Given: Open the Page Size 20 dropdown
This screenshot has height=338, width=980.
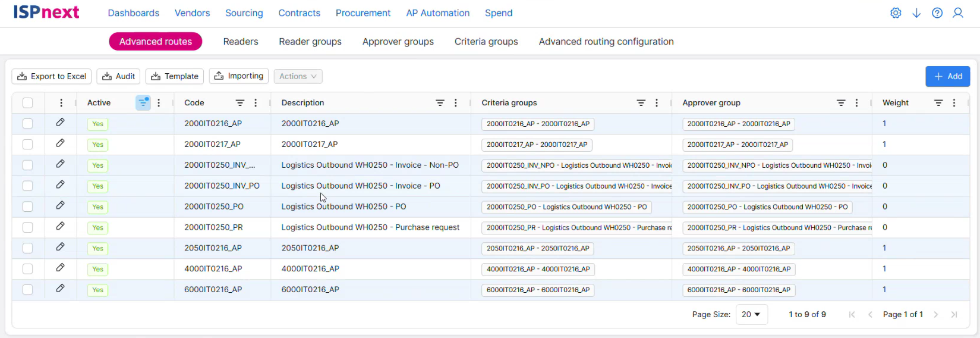Looking at the screenshot, I should click(x=752, y=314).
